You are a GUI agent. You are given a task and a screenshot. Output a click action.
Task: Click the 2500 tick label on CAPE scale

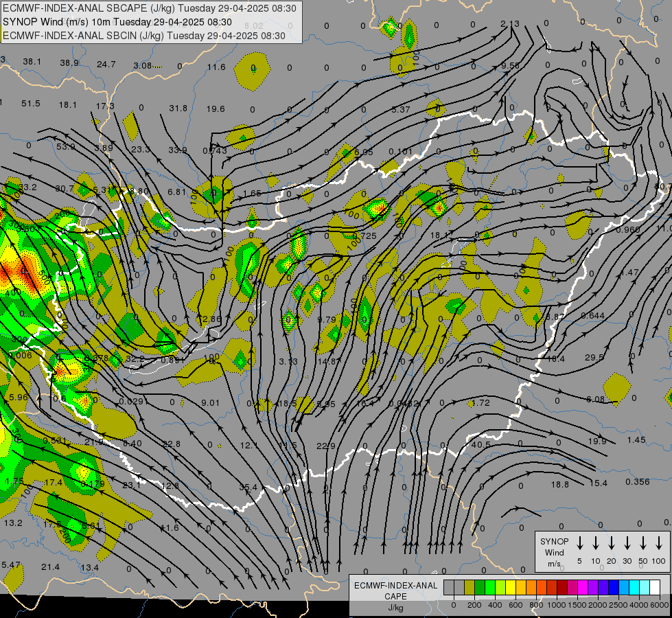click(618, 605)
